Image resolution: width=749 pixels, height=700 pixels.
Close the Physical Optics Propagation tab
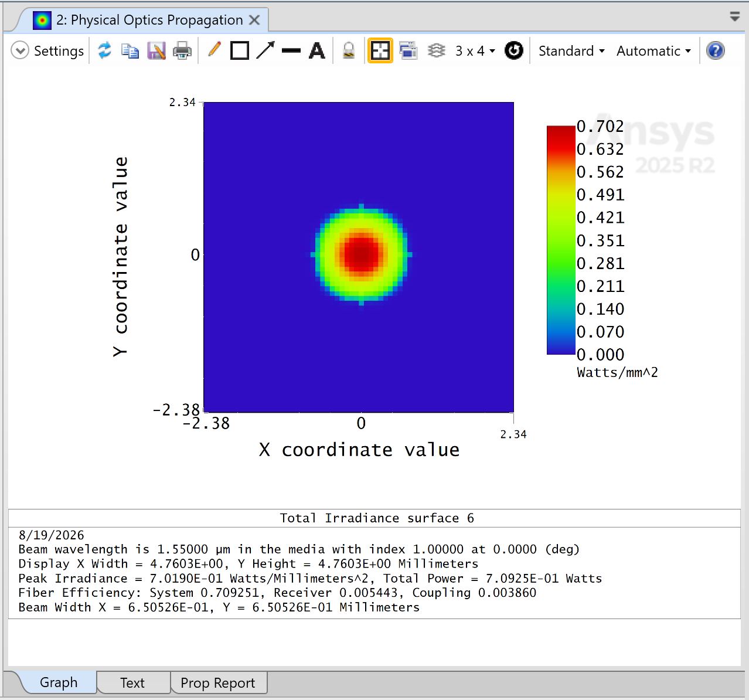pyautogui.click(x=254, y=20)
